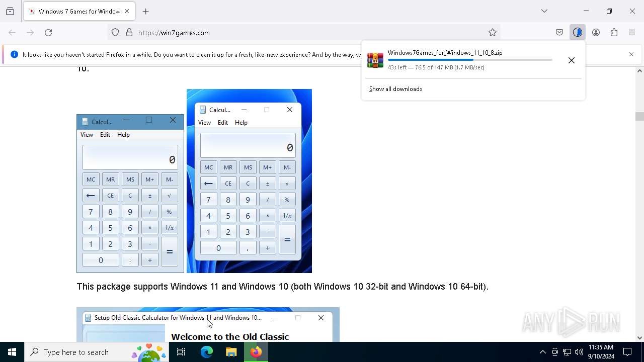
Task: Click the scrollbar up arrow
Action: point(639,71)
